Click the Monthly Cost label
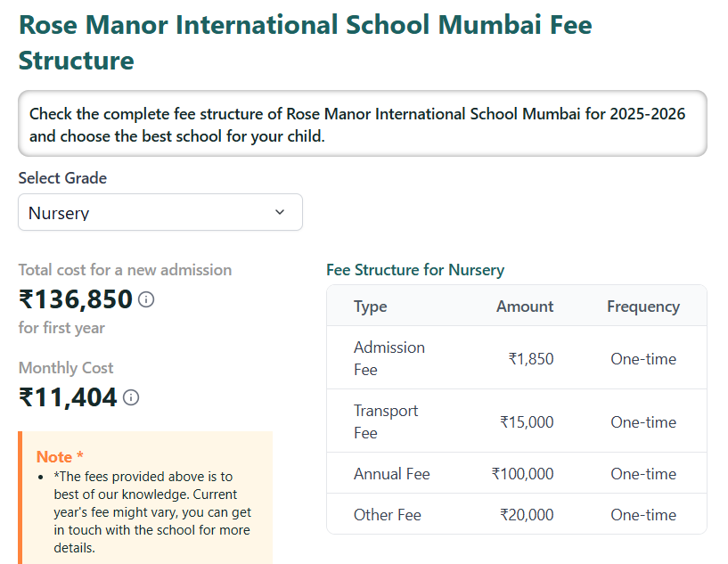 66,367
